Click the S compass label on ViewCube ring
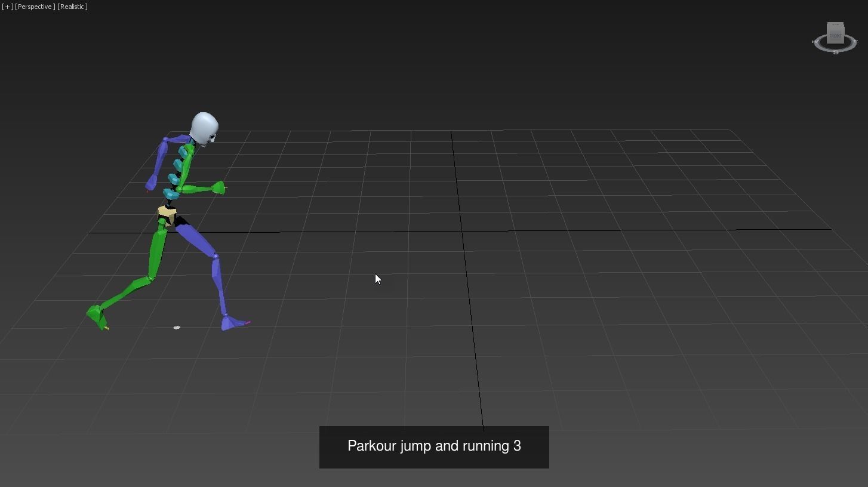868x487 pixels. (835, 53)
